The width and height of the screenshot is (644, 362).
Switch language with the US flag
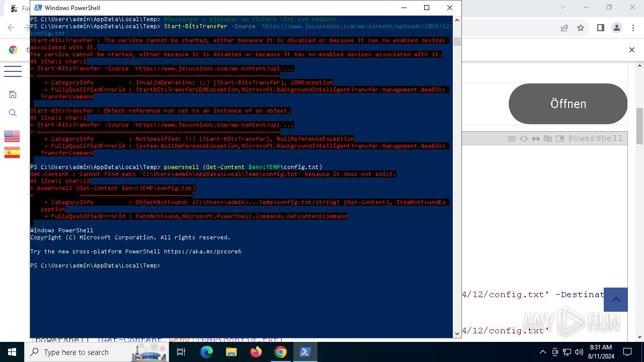click(12, 136)
